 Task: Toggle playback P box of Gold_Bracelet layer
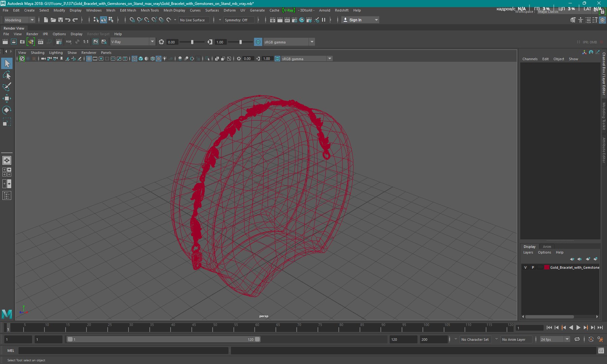[x=533, y=267]
